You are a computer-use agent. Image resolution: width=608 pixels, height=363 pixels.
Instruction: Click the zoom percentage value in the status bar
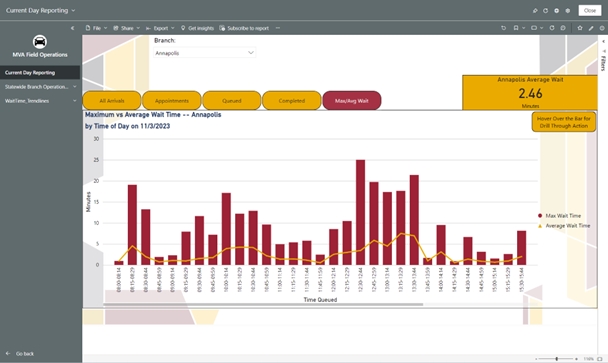pyautogui.click(x=588, y=359)
